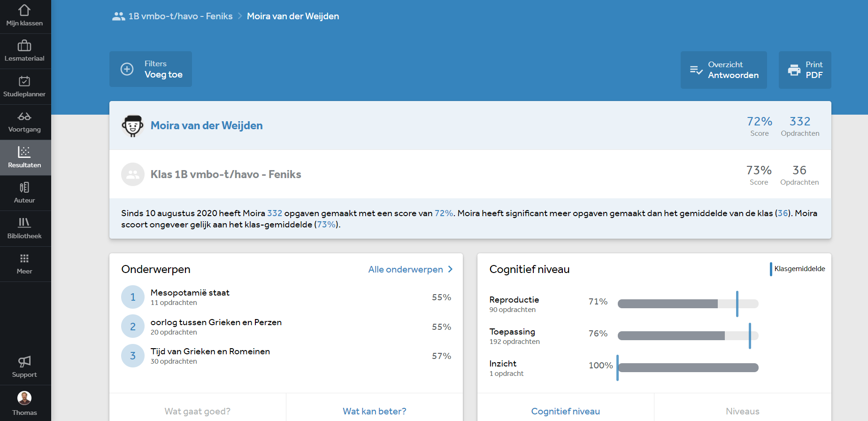Image resolution: width=868 pixels, height=421 pixels.
Task: Click 36 Opdrachten count for class
Action: pyautogui.click(x=799, y=170)
